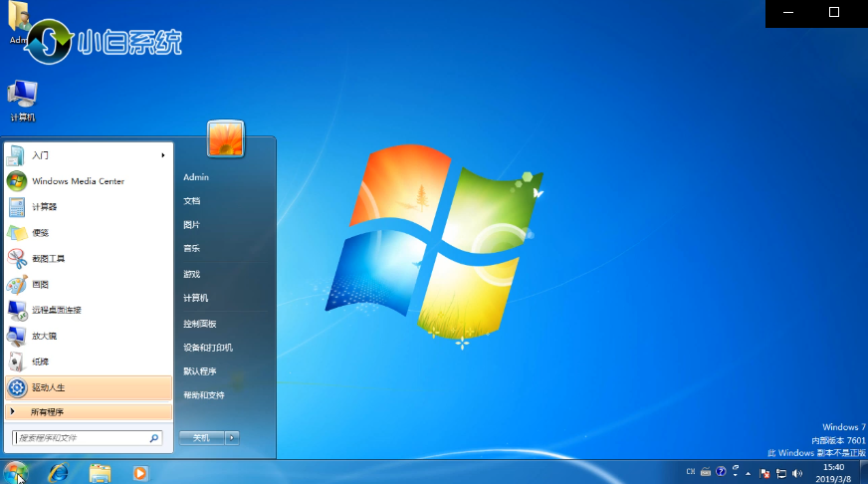Viewport: 868px width, 484px height.
Task: Click the 搜索程序和文件 search box
Action: coord(82,437)
